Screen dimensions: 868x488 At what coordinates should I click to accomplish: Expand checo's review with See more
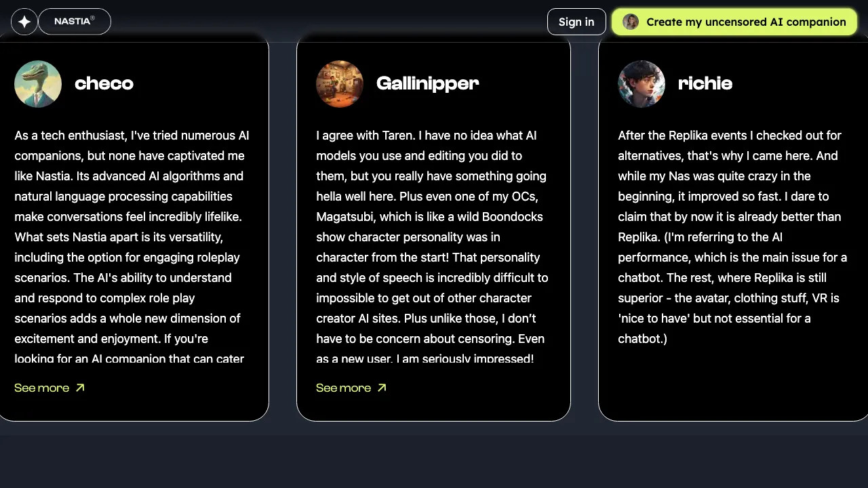(42, 388)
